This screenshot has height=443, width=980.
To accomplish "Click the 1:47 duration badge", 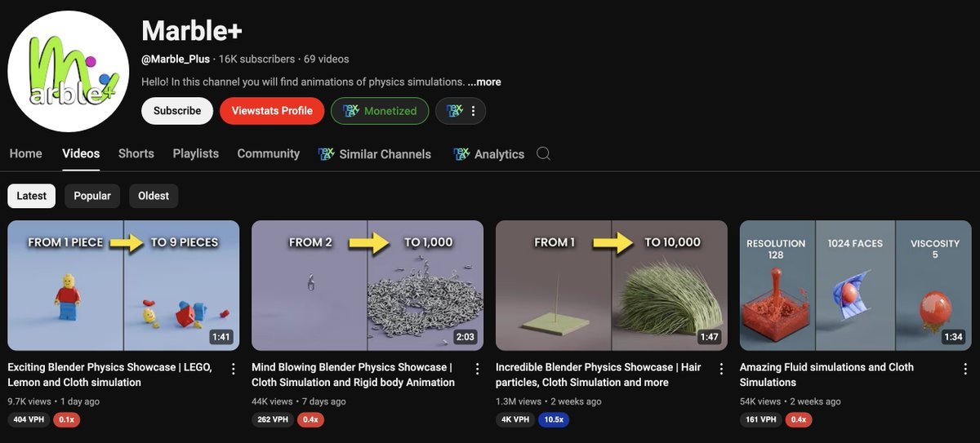I will 710,337.
